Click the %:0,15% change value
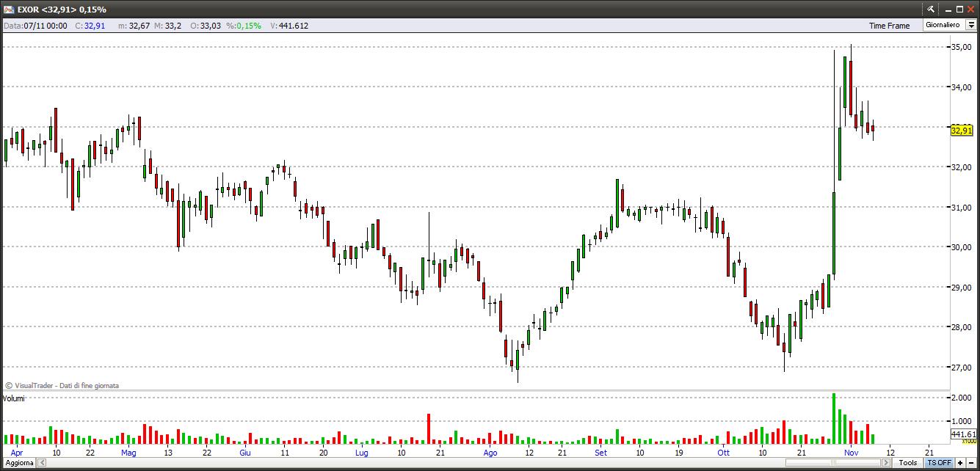 coord(244,26)
